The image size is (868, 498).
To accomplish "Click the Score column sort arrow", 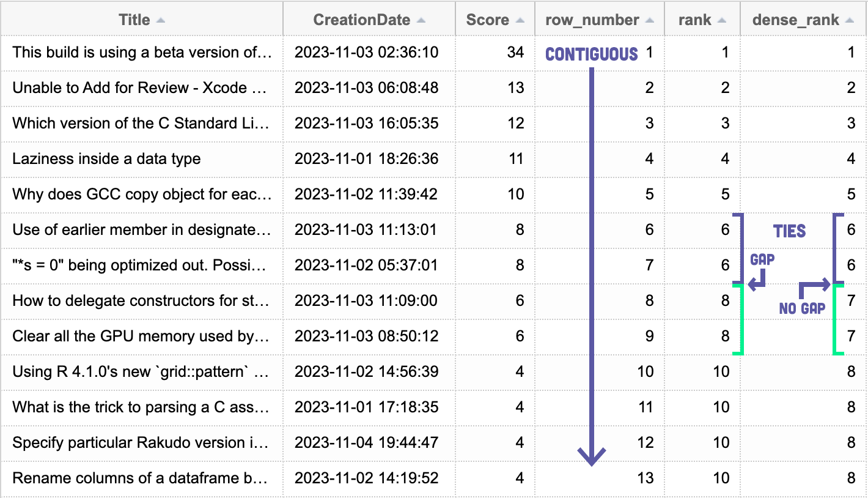I will pos(519,19).
